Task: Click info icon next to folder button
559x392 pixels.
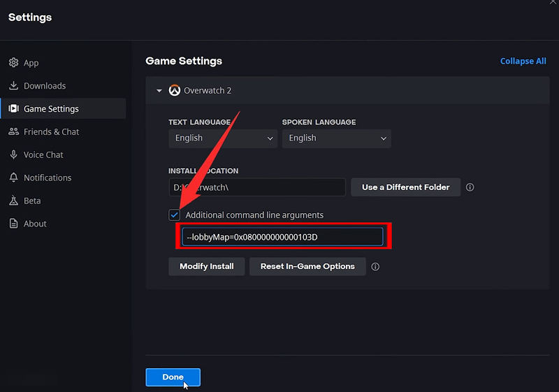Action: click(x=470, y=187)
